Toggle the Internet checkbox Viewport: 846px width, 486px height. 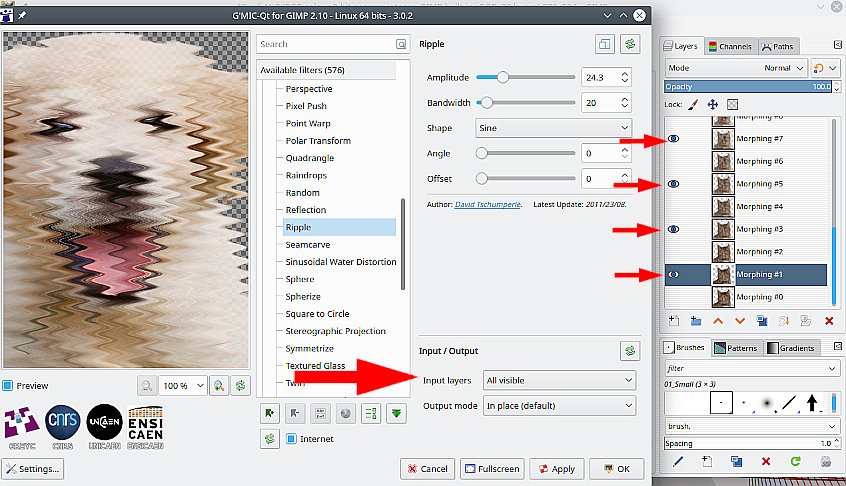tap(291, 439)
